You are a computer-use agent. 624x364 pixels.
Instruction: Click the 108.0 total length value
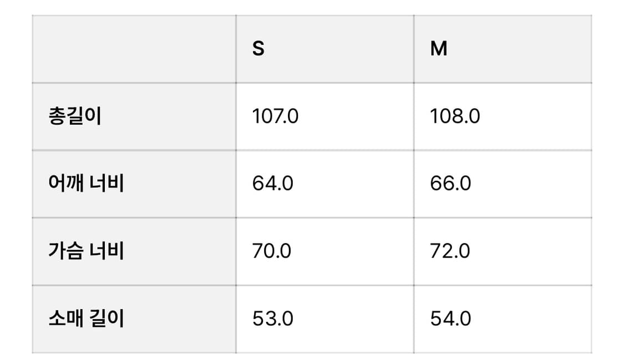[455, 116]
